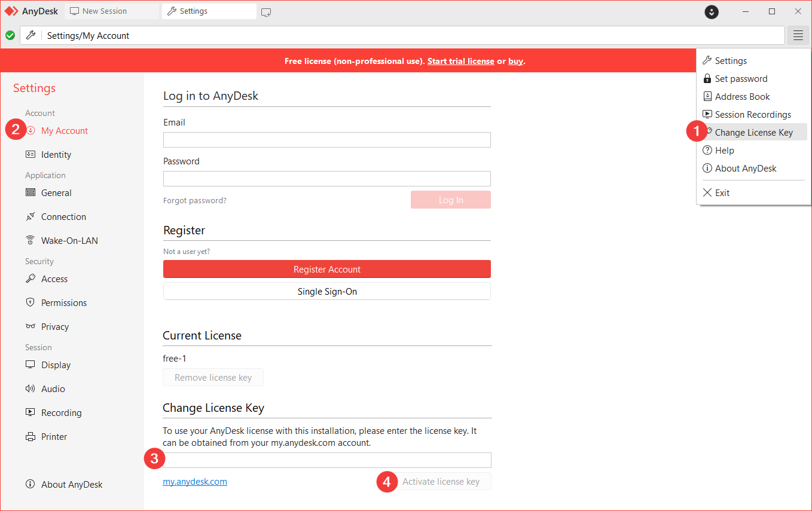812x511 pixels.
Task: Click the license key input field
Action: pyautogui.click(x=327, y=460)
